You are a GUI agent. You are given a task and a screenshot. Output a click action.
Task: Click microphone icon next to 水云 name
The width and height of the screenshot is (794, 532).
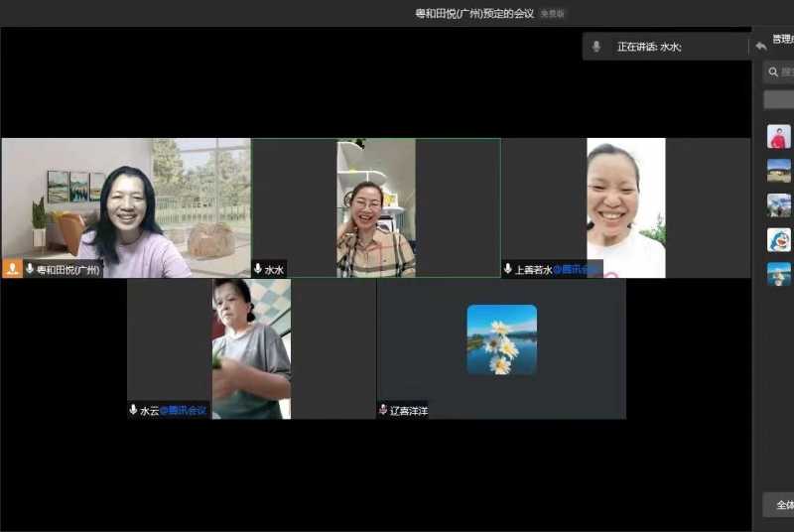pos(133,410)
